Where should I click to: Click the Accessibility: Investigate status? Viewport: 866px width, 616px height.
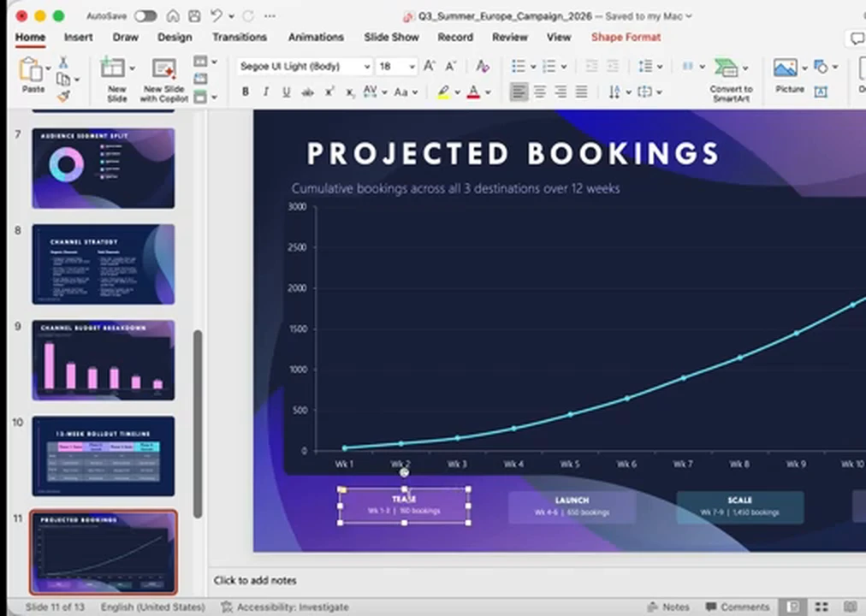(x=285, y=607)
